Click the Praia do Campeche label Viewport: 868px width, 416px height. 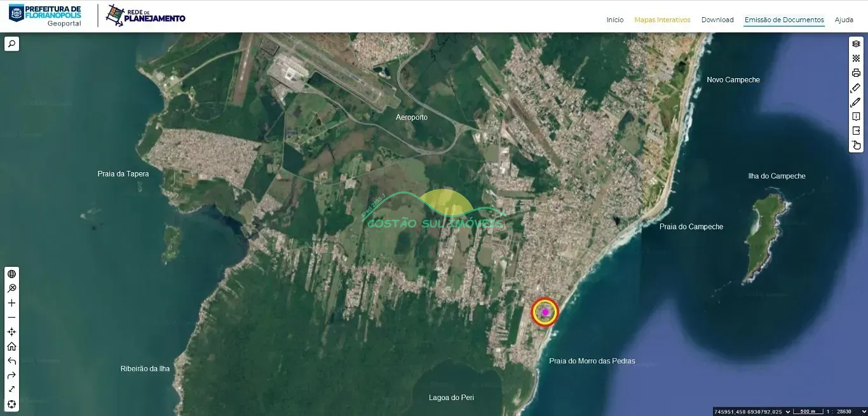tap(691, 227)
